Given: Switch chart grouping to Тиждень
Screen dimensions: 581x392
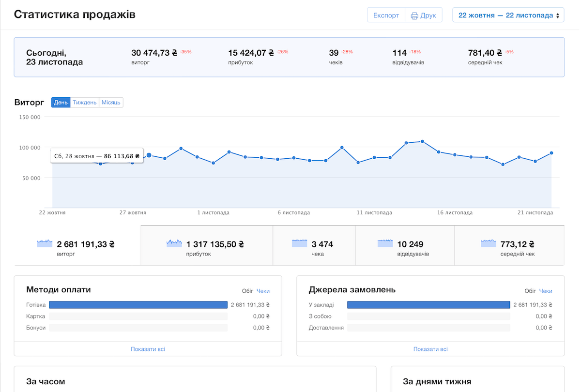Looking at the screenshot, I should [85, 103].
